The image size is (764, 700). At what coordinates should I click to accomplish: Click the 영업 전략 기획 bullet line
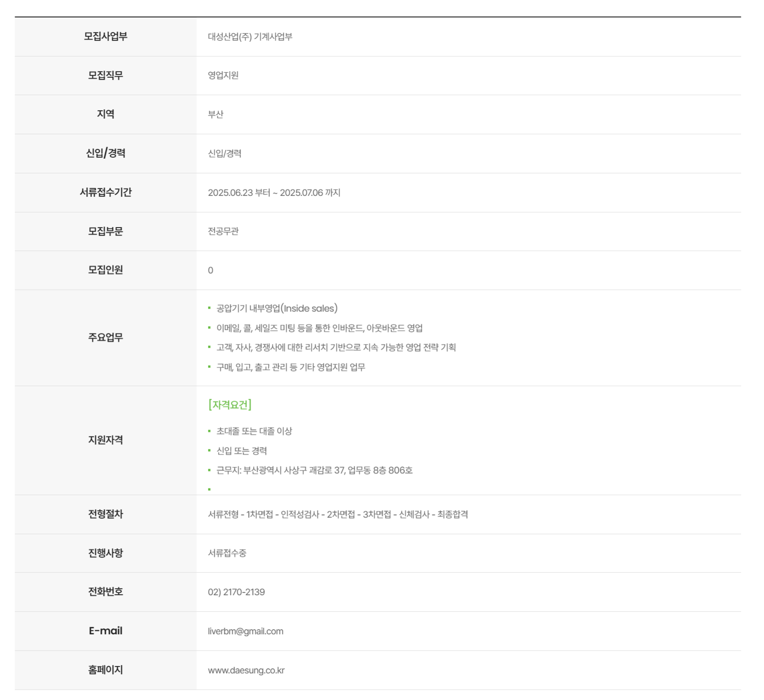[x=336, y=347]
